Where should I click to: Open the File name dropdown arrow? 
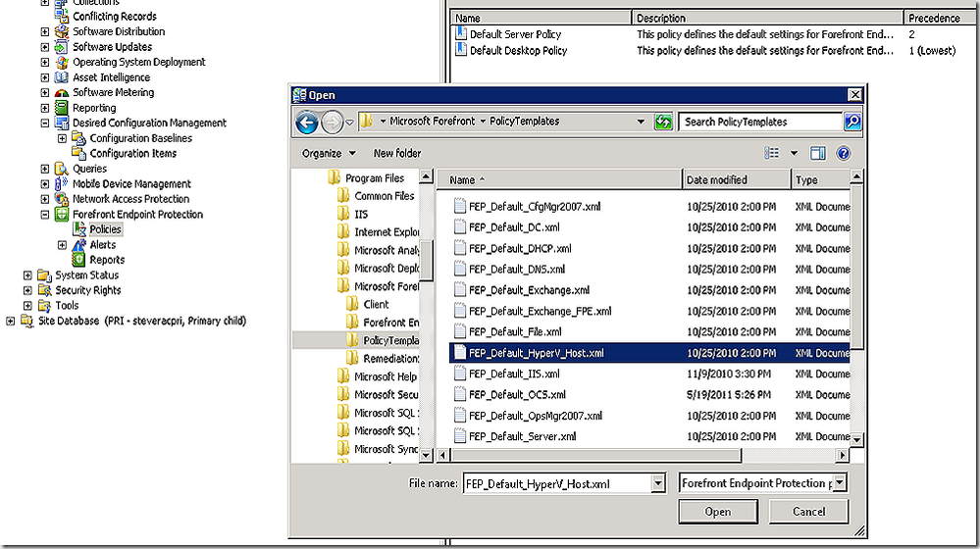[657, 483]
